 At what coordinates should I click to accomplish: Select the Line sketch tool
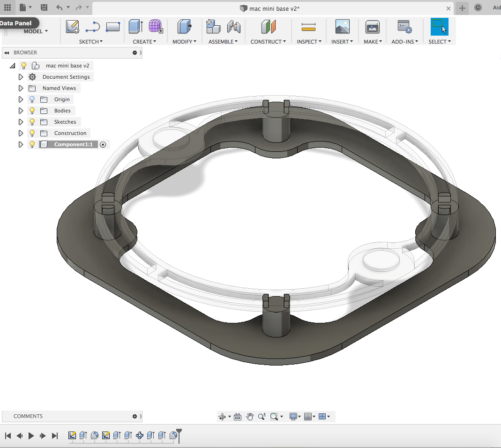click(93, 27)
